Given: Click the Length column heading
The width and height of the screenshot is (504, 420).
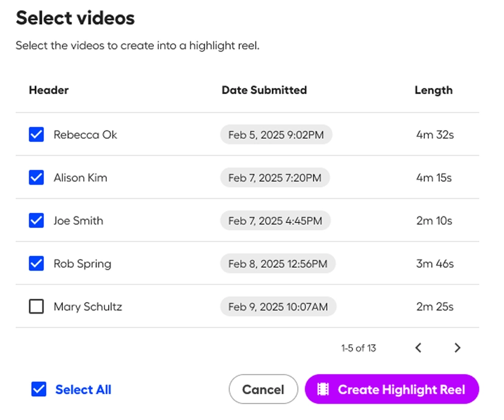Looking at the screenshot, I should [x=434, y=90].
